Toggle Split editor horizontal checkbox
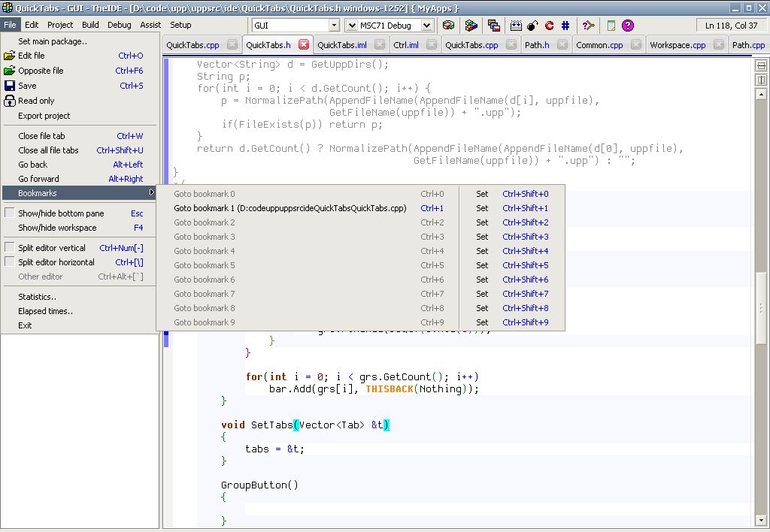This screenshot has height=532, width=770. (x=10, y=262)
